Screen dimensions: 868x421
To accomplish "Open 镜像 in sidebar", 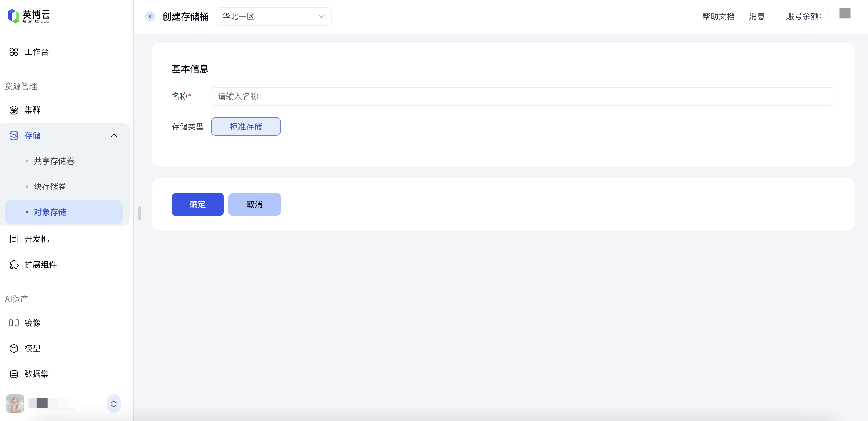I will point(32,323).
